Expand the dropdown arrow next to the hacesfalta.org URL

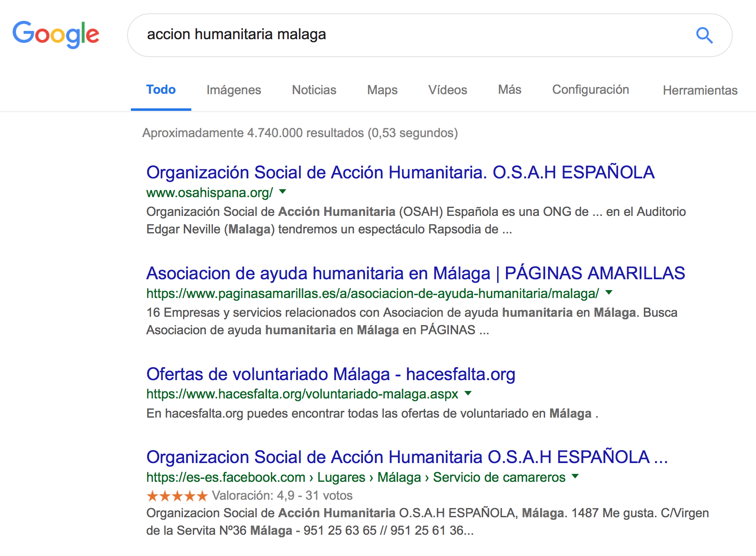click(x=468, y=393)
